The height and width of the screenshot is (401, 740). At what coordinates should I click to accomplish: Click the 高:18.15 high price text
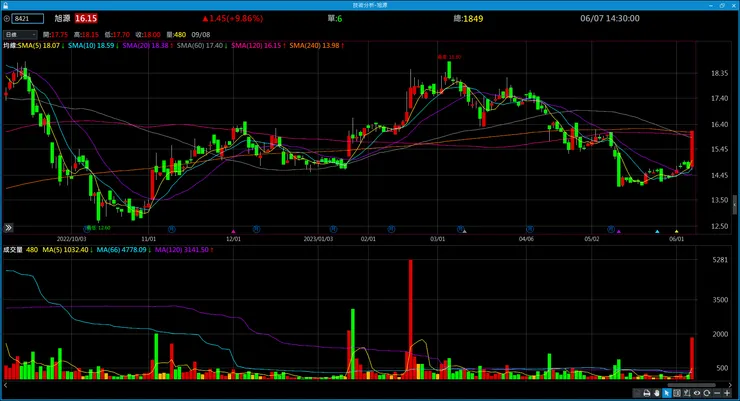(86, 35)
